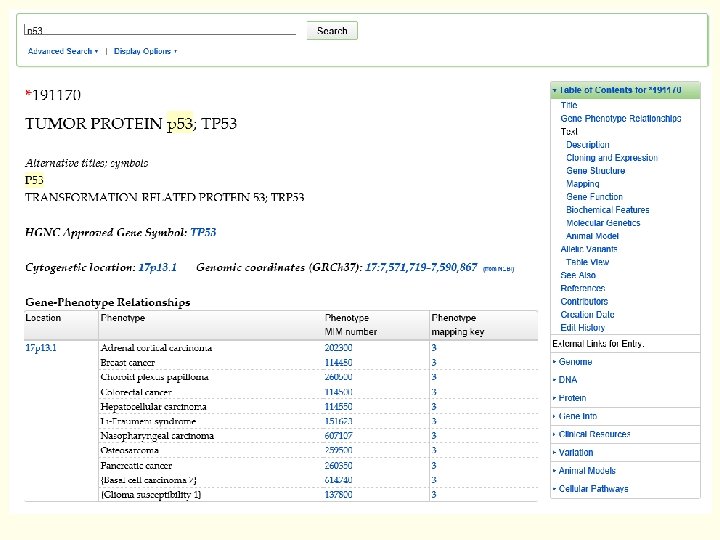720x540 pixels.
Task: Expand the Cellular Pathways section
Action: (x=593, y=489)
